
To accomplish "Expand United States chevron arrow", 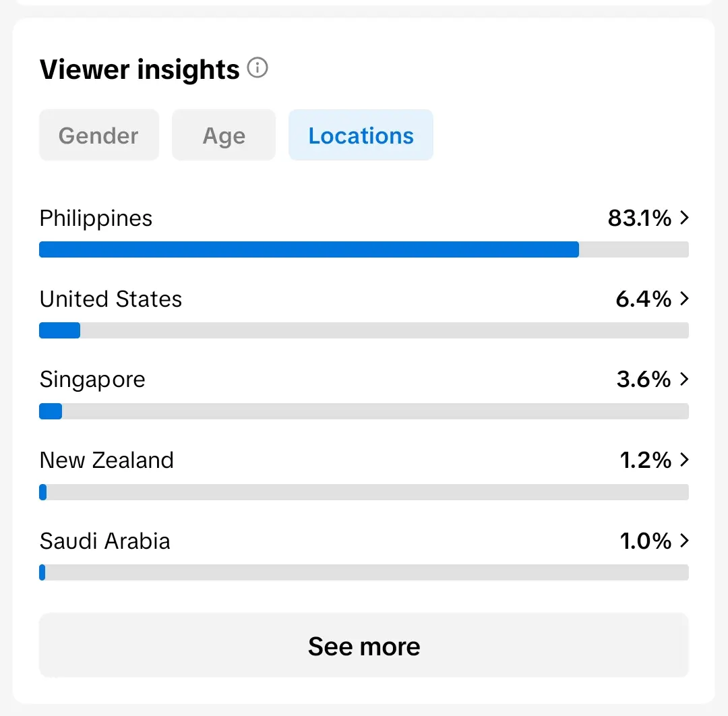I will [x=684, y=298].
